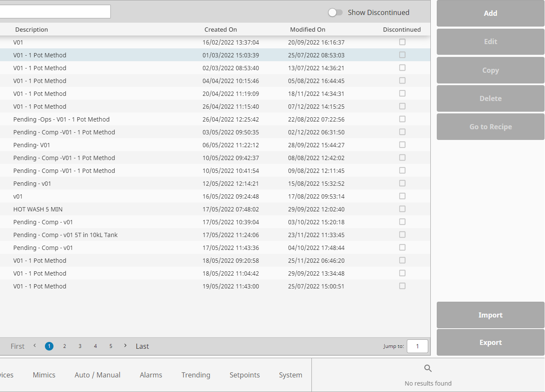The height and width of the screenshot is (392, 545).
Task: Tick Discontinued for row created 19/05/2022 11:43:00
Action: coord(402,286)
